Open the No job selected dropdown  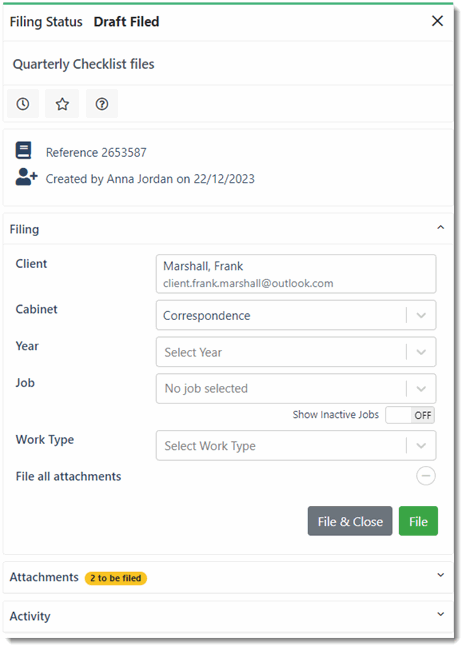click(x=296, y=388)
